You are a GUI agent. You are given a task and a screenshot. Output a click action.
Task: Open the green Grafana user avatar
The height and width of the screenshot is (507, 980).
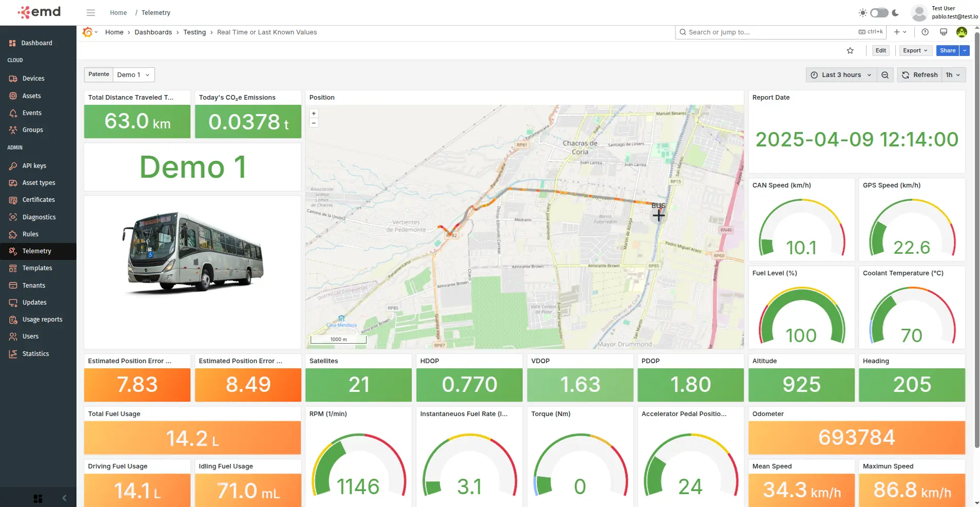pyautogui.click(x=962, y=32)
